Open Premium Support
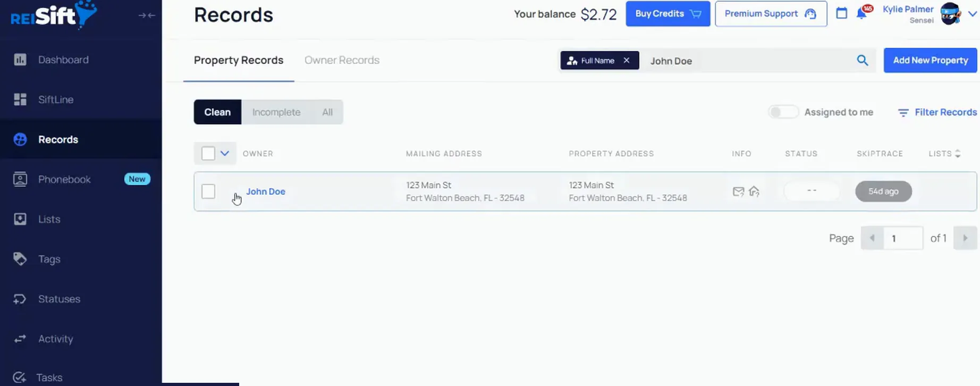This screenshot has width=980, height=386. (771, 14)
